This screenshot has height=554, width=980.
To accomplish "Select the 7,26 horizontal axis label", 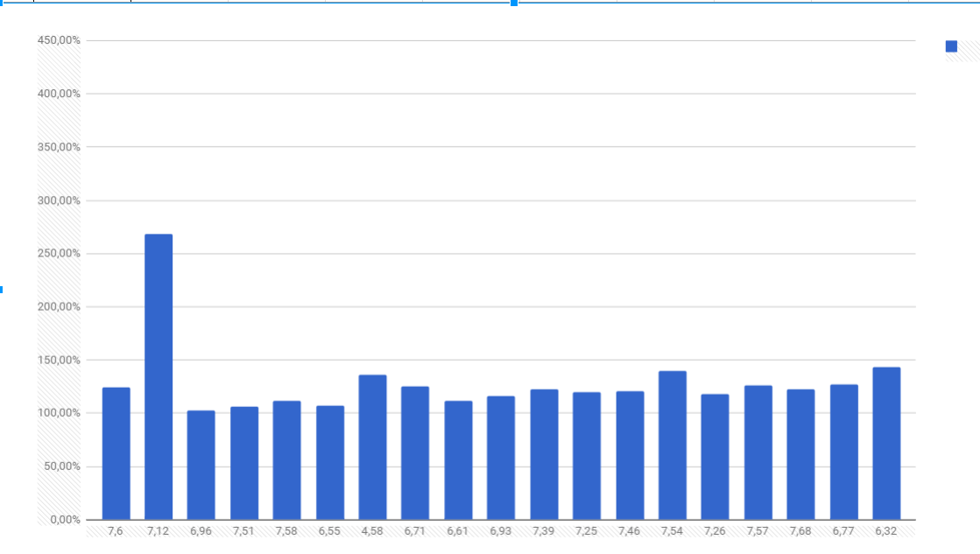I will click(x=715, y=531).
